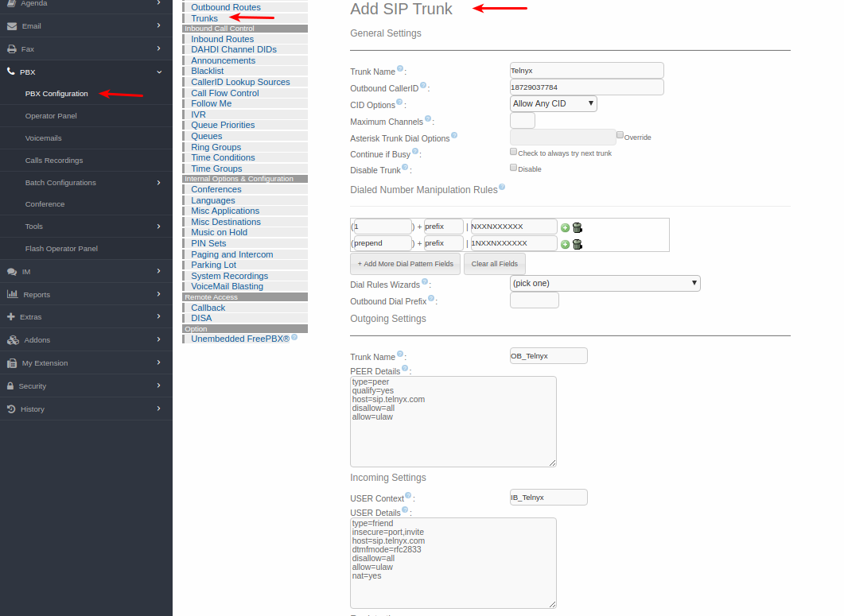Open the Inbound Routes link
Image resolution: width=844 pixels, height=616 pixels.
[x=222, y=39]
